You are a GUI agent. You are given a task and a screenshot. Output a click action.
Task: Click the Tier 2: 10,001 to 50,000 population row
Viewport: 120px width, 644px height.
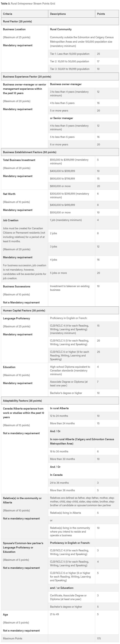69,61
